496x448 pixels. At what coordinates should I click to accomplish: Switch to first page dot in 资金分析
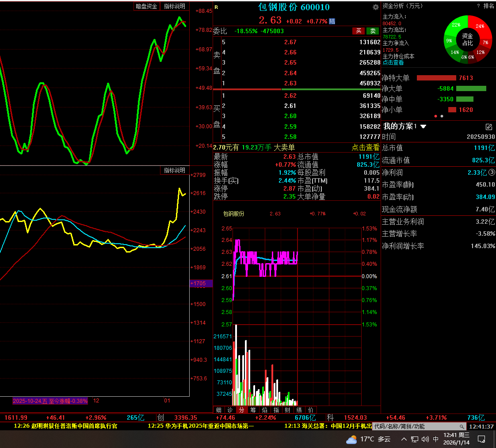pos(435,116)
